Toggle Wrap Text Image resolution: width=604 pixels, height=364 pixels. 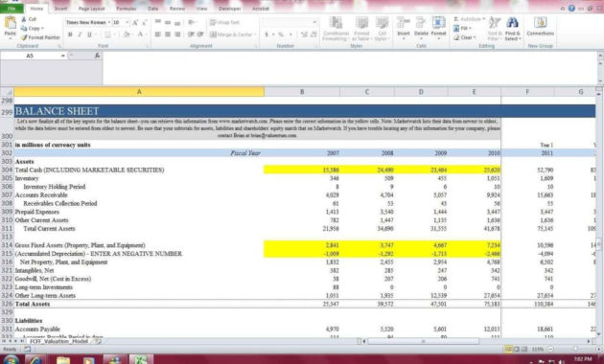coord(225,23)
